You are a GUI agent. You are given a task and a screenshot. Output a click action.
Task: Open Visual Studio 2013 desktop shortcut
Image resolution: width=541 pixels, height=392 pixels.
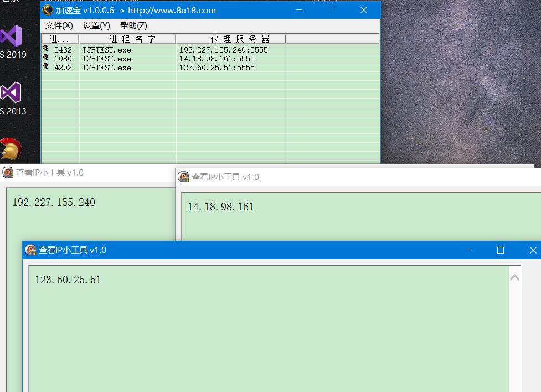[x=12, y=99]
